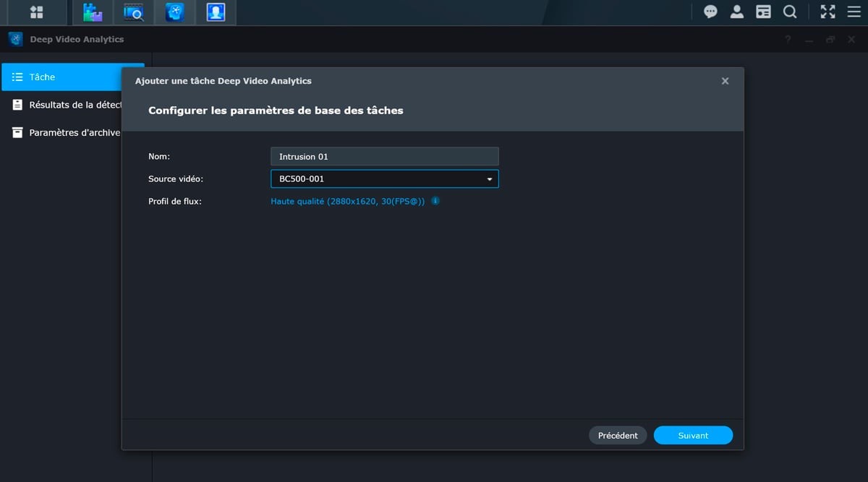Open the video search magnifier app in taskbar

[x=133, y=12]
